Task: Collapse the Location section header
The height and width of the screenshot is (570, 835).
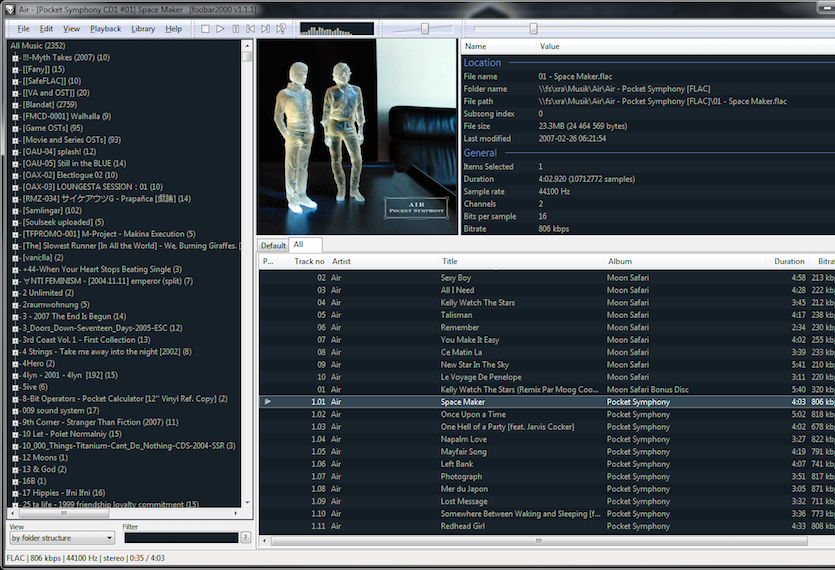Action: [x=482, y=63]
